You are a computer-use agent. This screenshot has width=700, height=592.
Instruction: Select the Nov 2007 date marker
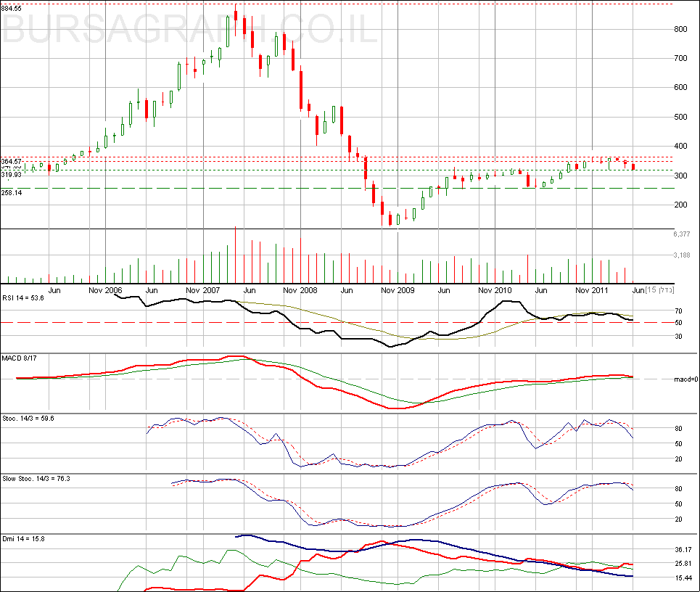tap(202, 290)
